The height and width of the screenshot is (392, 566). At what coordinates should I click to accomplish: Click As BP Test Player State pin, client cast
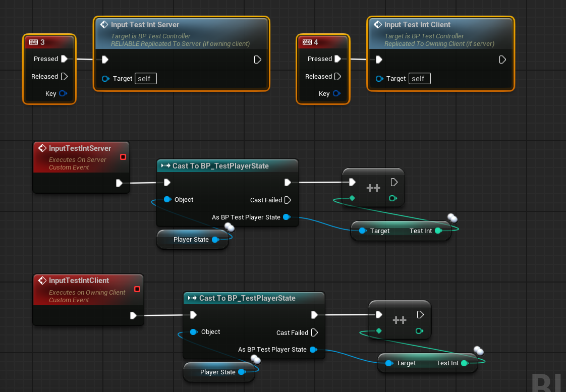coord(313,350)
